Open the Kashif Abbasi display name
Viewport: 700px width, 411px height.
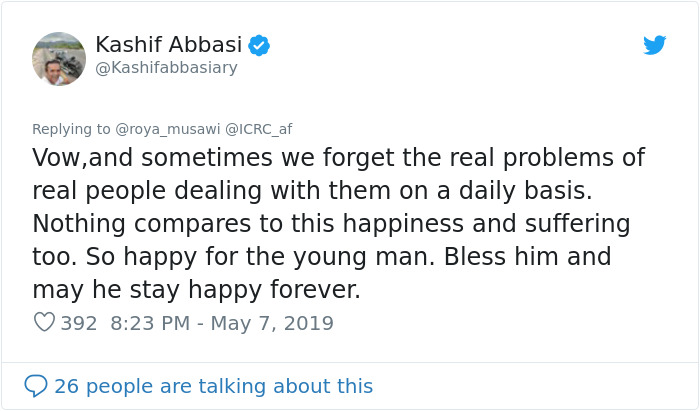pos(169,45)
